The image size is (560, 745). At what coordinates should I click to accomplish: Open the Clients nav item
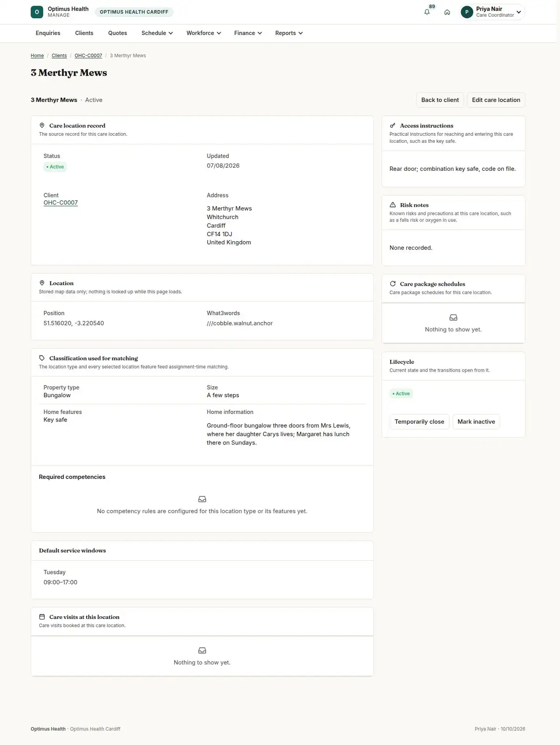[x=84, y=33]
